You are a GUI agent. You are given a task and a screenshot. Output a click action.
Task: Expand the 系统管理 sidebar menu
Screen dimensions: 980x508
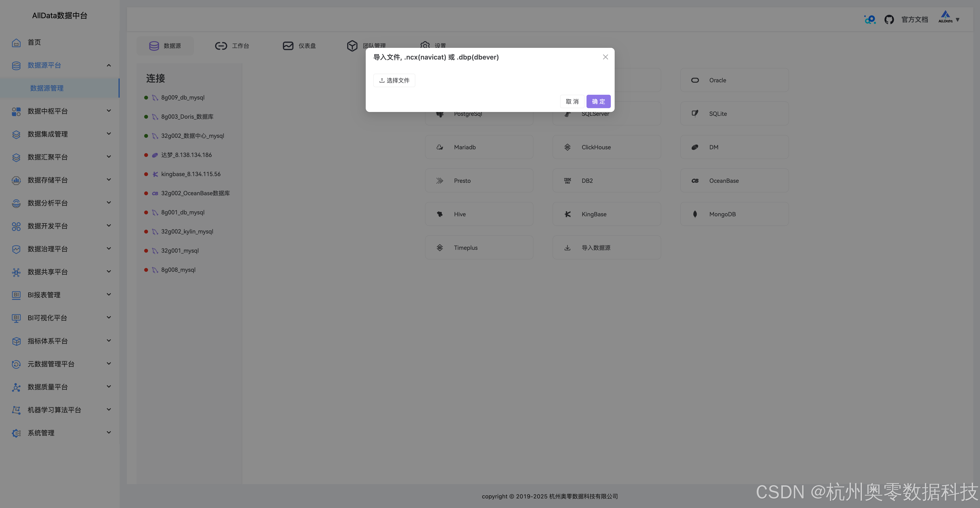[109, 433]
